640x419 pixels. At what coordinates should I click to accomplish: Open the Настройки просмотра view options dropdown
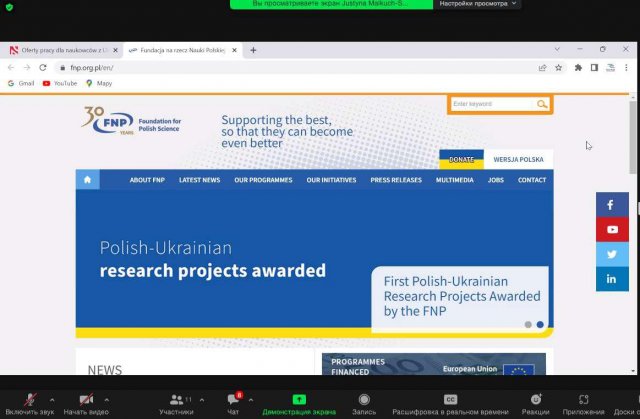477,4
